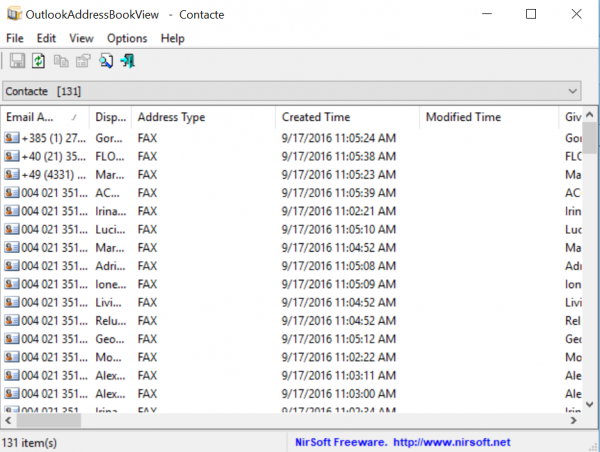Expand the Contacte [131] address book dropdown
The width and height of the screenshot is (600, 452).
pyautogui.click(x=571, y=91)
